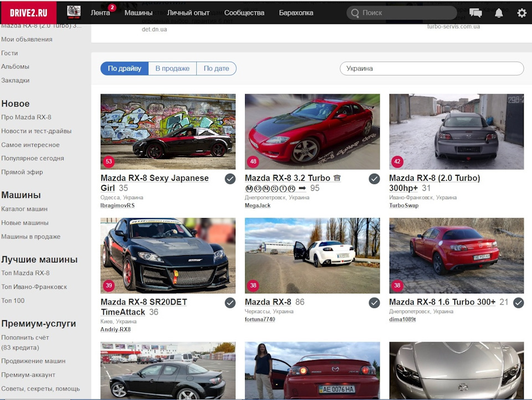Open Закладки in sidebar
532x400 pixels.
click(16, 80)
